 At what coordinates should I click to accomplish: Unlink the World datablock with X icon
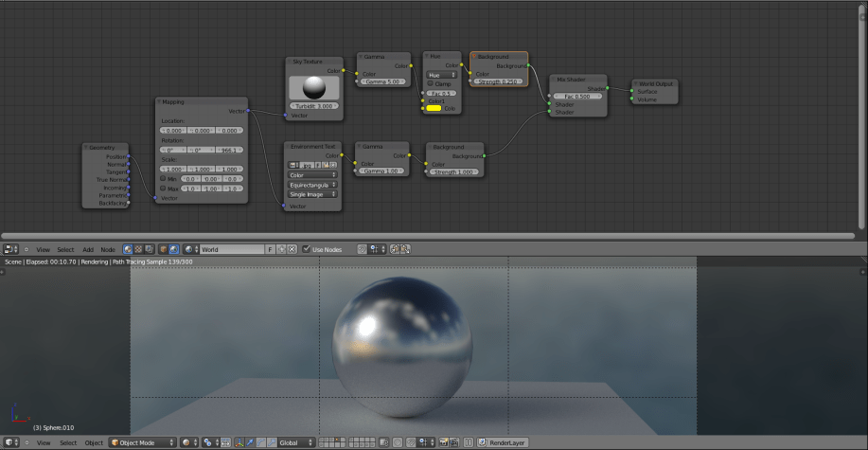click(x=291, y=249)
